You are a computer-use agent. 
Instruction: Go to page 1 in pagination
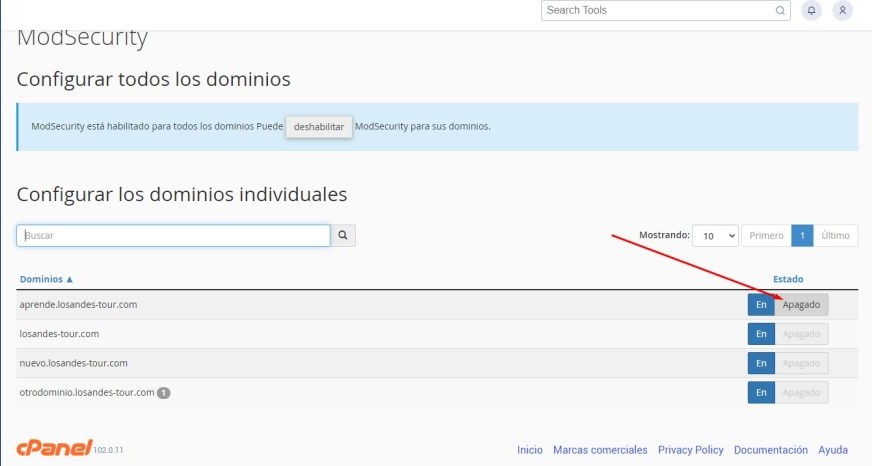pyautogui.click(x=802, y=236)
